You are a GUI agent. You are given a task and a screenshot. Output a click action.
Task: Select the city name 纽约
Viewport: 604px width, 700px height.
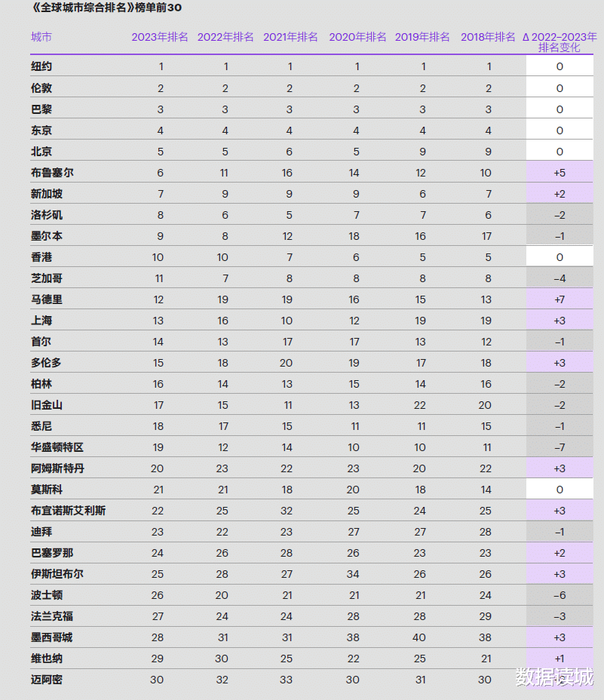click(x=41, y=66)
